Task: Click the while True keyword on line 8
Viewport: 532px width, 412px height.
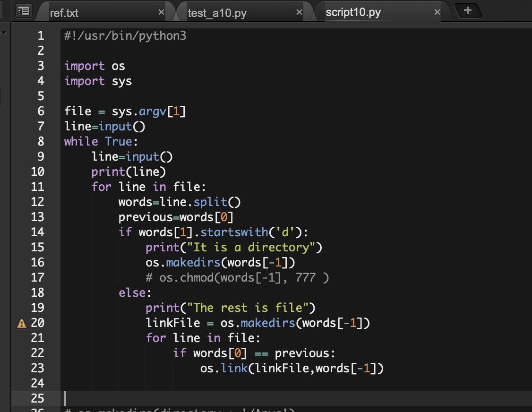Action: coord(94,141)
